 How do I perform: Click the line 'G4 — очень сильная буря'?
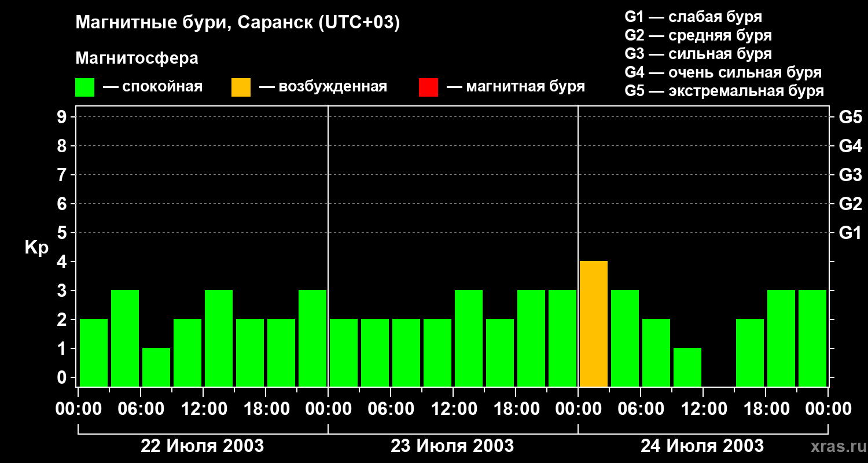tap(723, 72)
